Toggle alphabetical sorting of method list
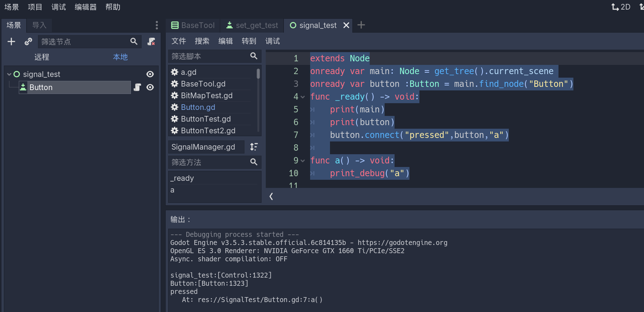The width and height of the screenshot is (644, 312). pos(254,147)
